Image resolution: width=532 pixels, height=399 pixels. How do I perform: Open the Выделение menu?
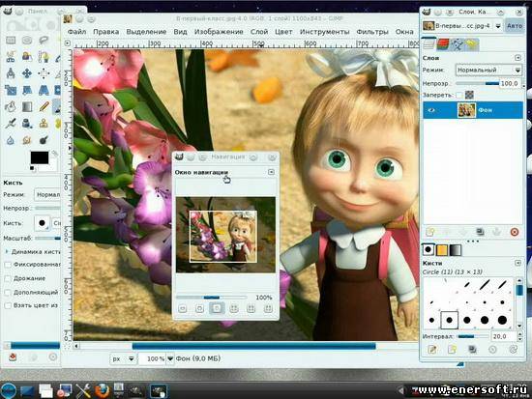[146, 32]
